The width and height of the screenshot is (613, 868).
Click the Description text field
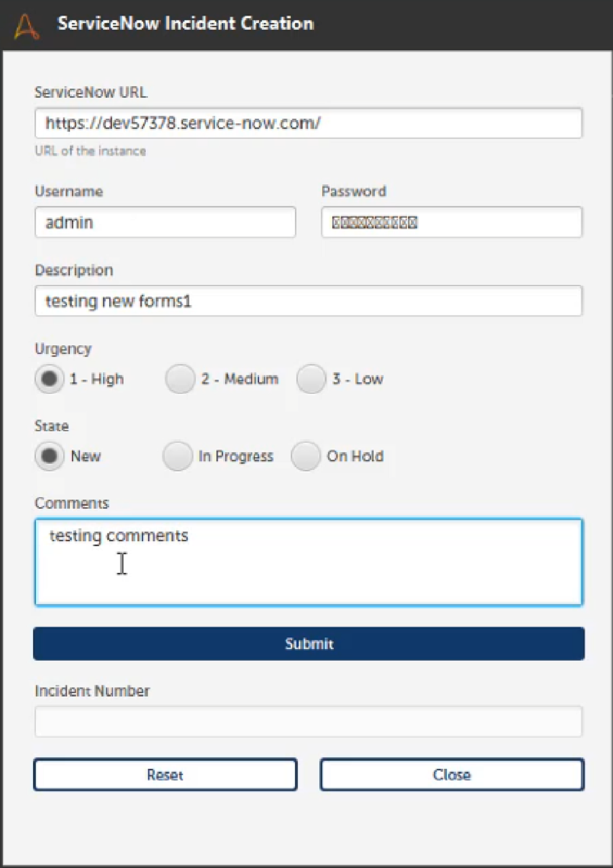(308, 301)
